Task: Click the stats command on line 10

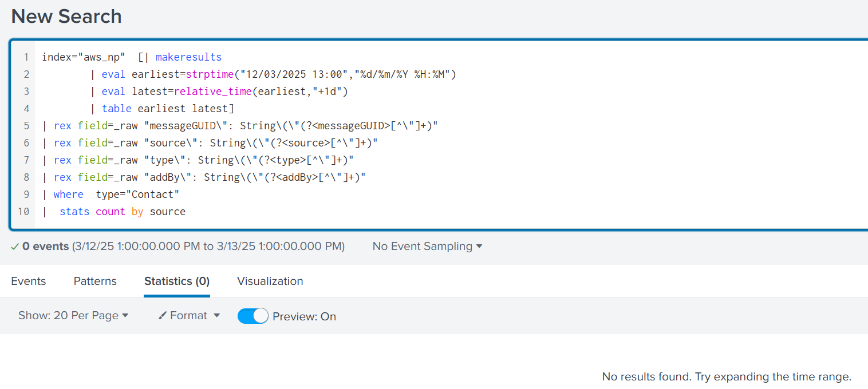Action: pos(74,211)
